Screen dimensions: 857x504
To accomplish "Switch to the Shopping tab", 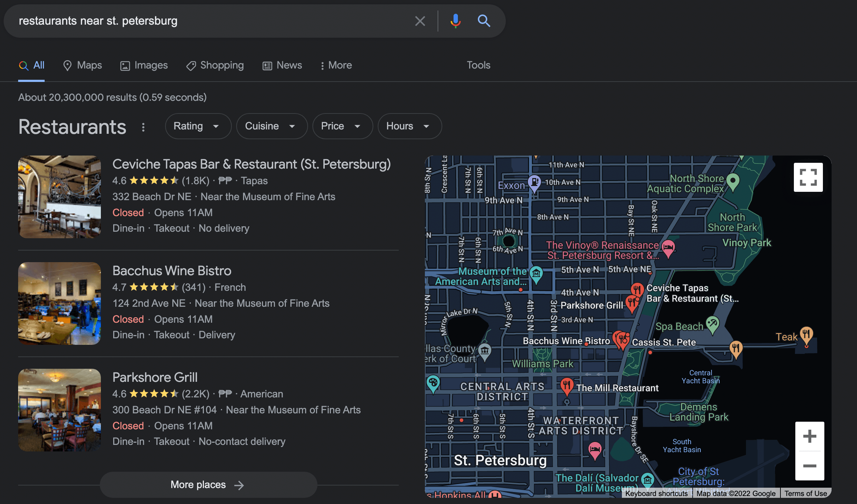I will [x=215, y=65].
